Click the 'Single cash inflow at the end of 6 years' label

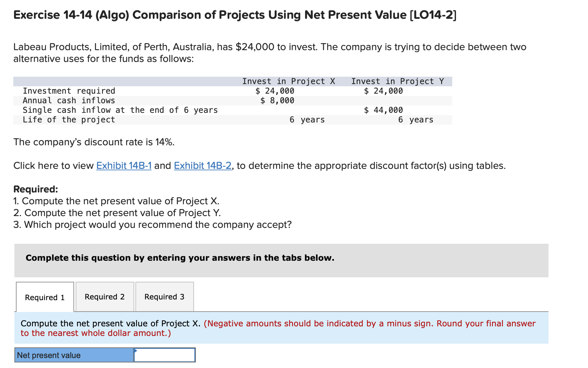click(120, 110)
